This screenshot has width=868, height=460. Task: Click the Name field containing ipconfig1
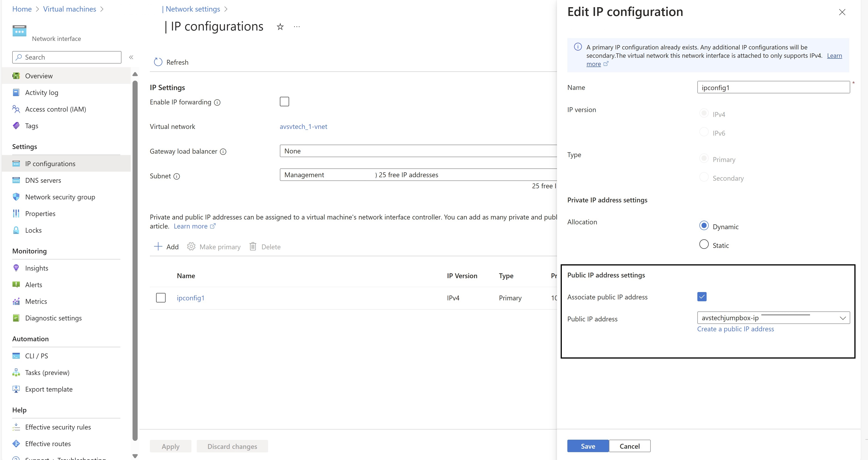point(773,87)
